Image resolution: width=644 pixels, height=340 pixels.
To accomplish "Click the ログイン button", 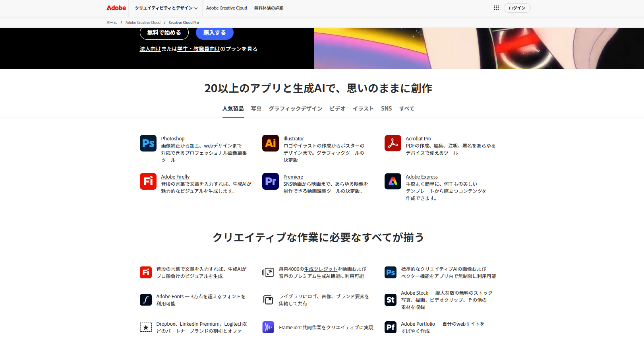I will [x=517, y=8].
